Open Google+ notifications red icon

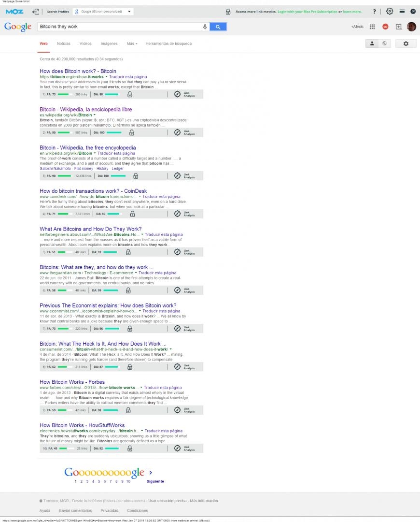click(385, 27)
